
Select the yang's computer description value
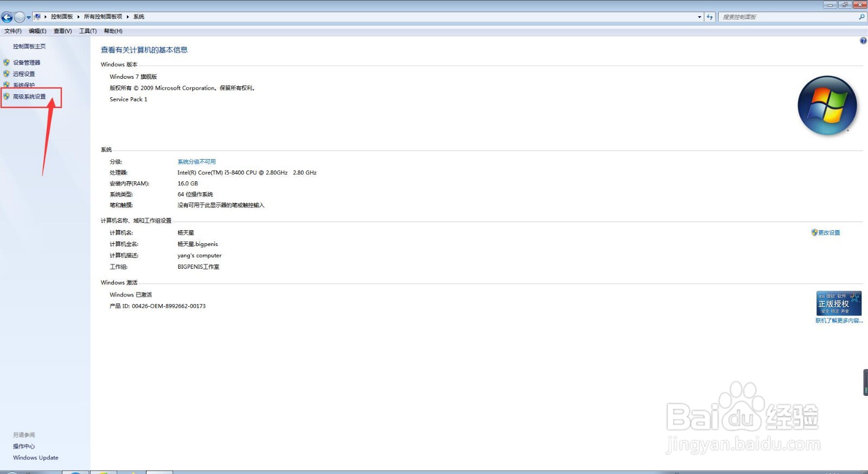[x=200, y=256]
